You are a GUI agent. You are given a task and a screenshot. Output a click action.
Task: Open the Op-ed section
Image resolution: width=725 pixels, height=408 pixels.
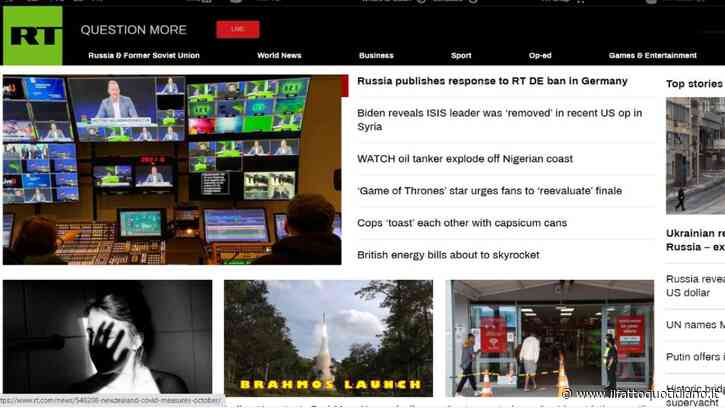coord(540,56)
